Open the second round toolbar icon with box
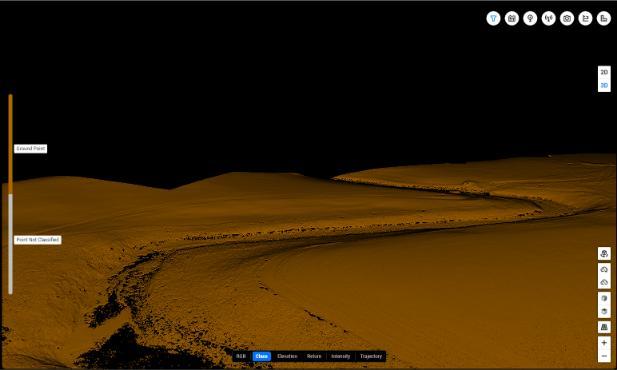Viewport: 617px width, 370px height. point(512,18)
